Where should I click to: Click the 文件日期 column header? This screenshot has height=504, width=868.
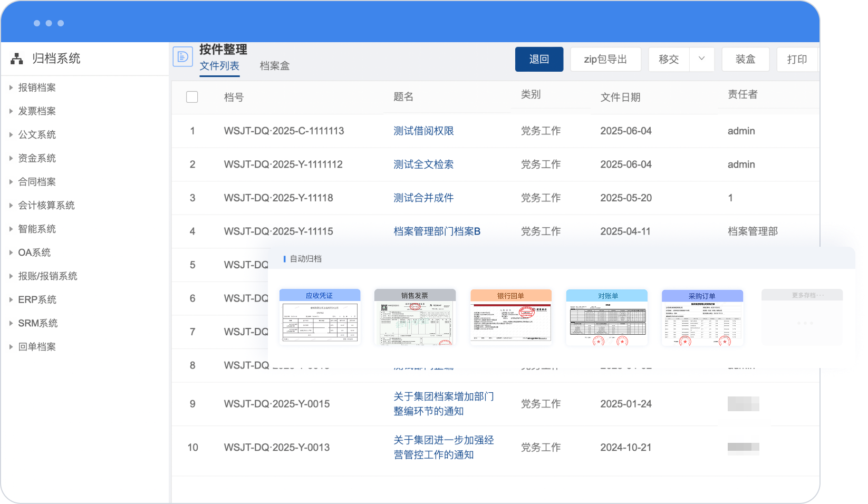620,97
